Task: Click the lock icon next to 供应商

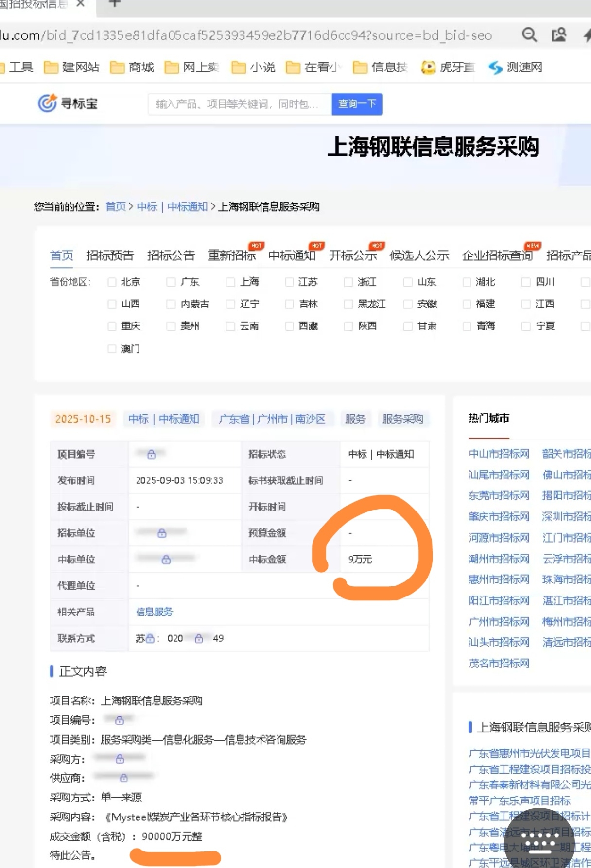Action: click(x=124, y=777)
